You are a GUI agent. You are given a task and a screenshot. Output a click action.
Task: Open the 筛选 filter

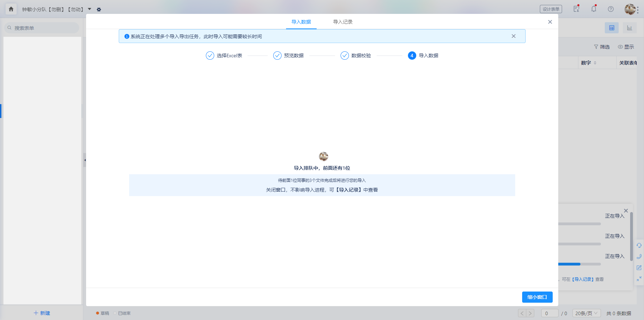coord(602,47)
